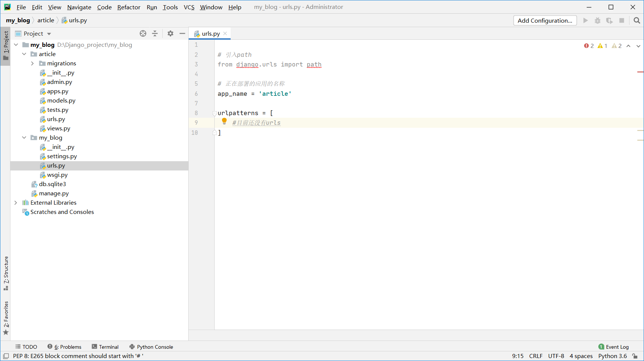The width and height of the screenshot is (644, 361).
Task: Click the read-only lock icon in status bar
Action: click(635, 356)
